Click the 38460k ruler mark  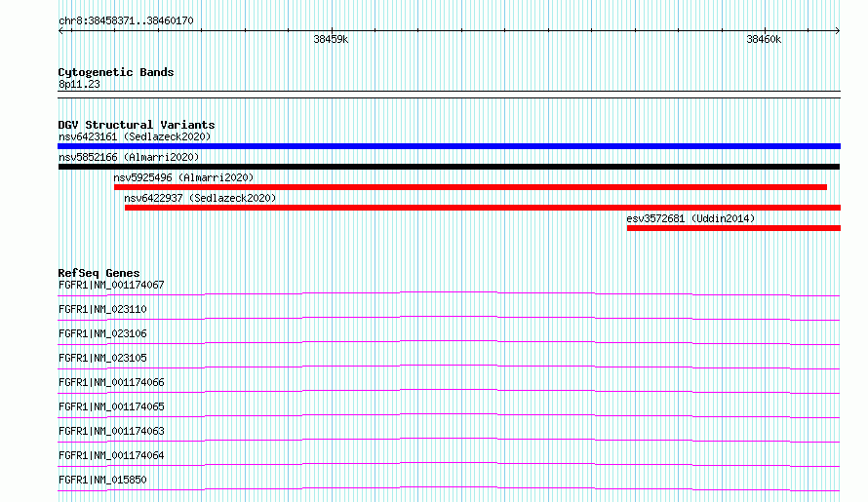pyautogui.click(x=764, y=39)
